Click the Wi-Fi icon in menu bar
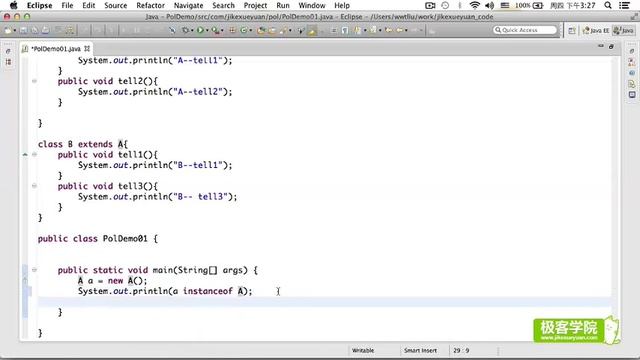This screenshot has width=640, height=360. 474,5
